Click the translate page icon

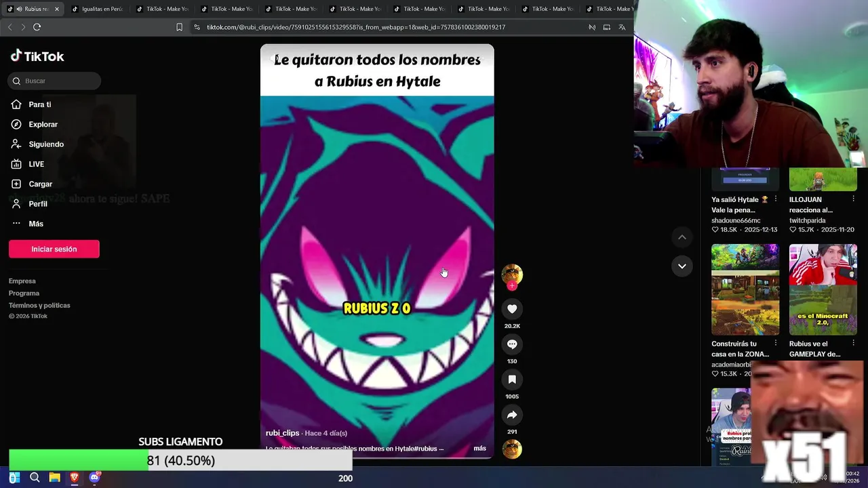(x=622, y=27)
